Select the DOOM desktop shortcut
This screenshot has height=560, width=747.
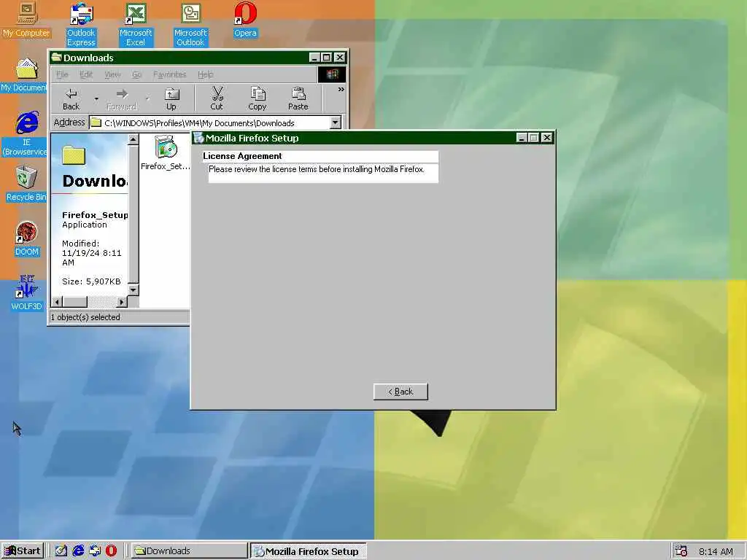tap(27, 238)
